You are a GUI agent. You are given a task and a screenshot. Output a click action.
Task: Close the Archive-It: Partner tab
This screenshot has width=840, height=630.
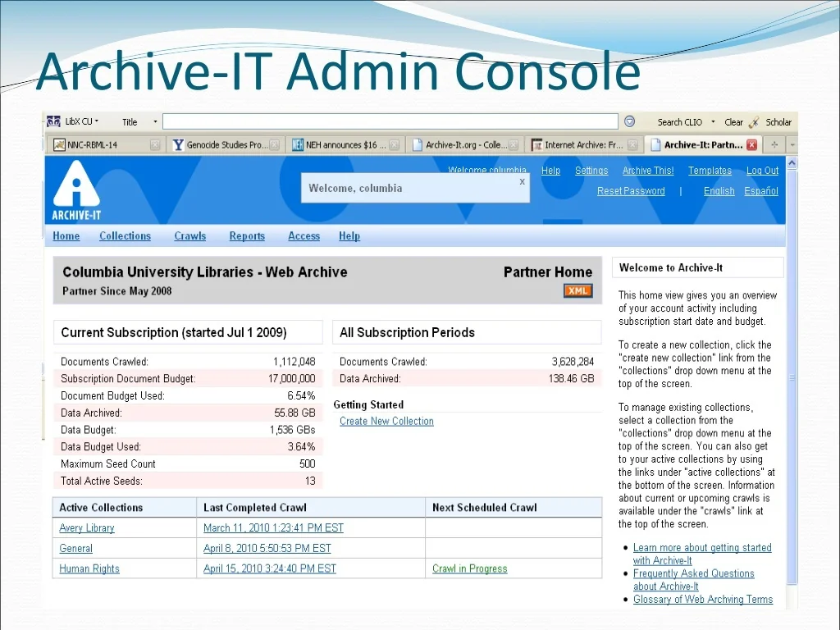pos(752,145)
